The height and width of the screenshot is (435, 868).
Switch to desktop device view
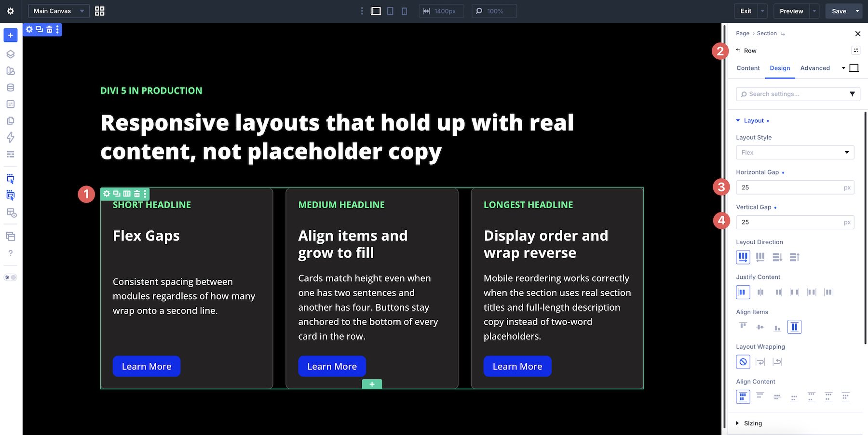pyautogui.click(x=376, y=11)
